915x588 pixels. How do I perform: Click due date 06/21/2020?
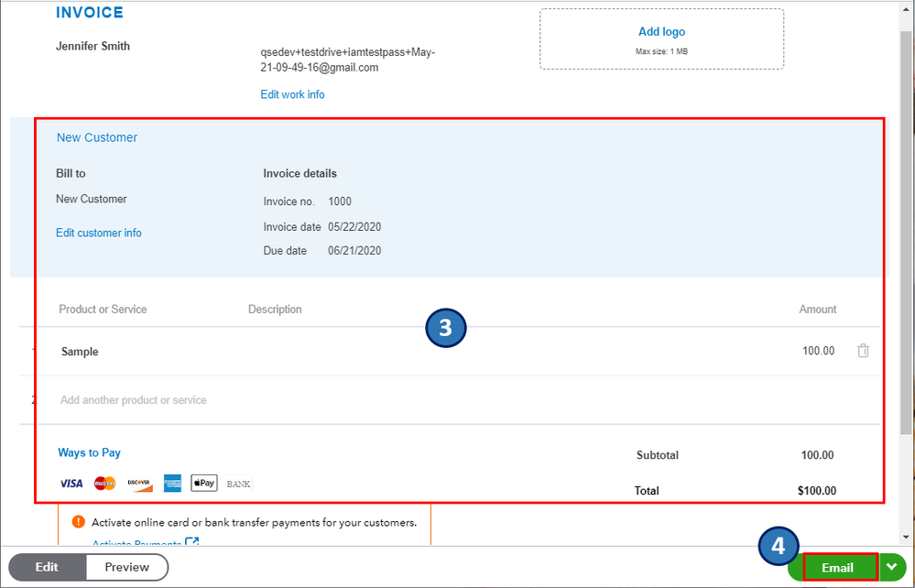[354, 251]
